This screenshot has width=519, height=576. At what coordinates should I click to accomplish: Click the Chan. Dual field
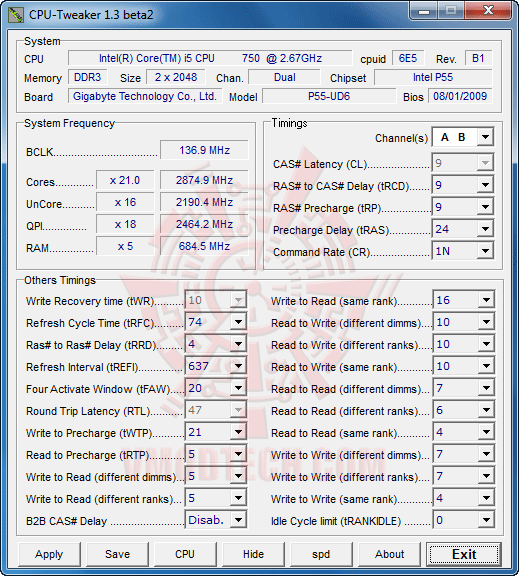284,77
